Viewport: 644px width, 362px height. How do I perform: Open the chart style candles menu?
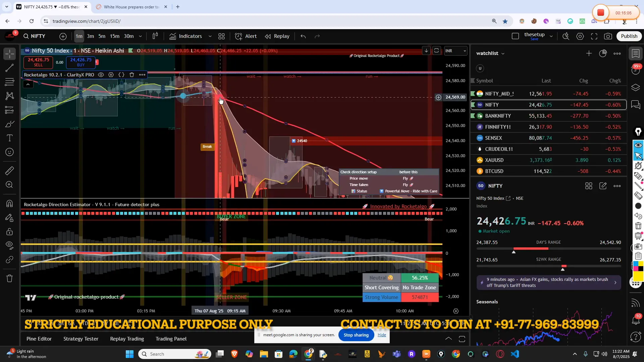pyautogui.click(x=155, y=36)
